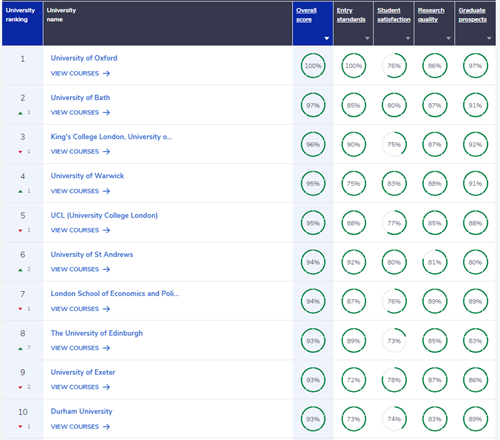Click UCL's red rank-down arrow

[20, 231]
